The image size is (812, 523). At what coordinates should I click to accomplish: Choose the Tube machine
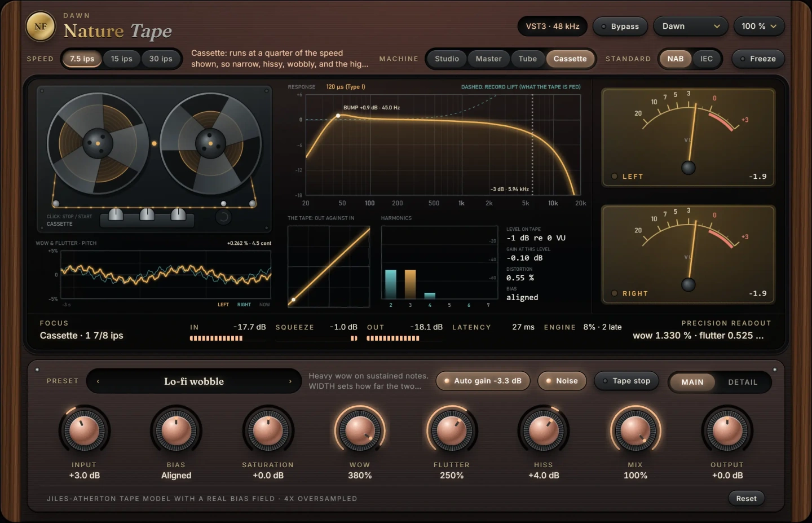coord(528,59)
